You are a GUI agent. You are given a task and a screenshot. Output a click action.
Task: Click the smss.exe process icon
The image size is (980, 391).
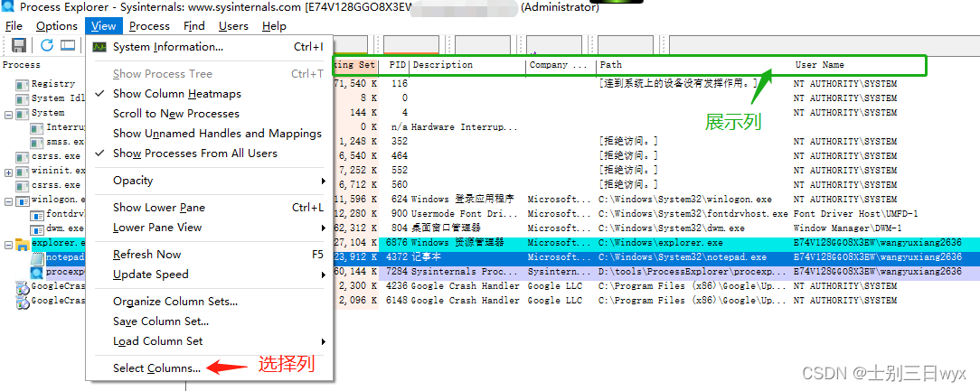[37, 142]
